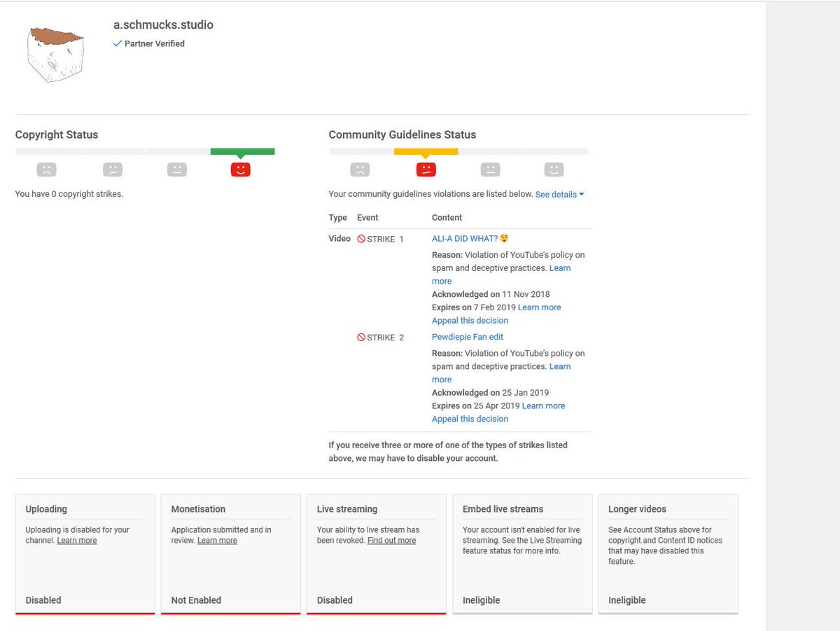
Task: Click the Type column header
Action: point(338,218)
